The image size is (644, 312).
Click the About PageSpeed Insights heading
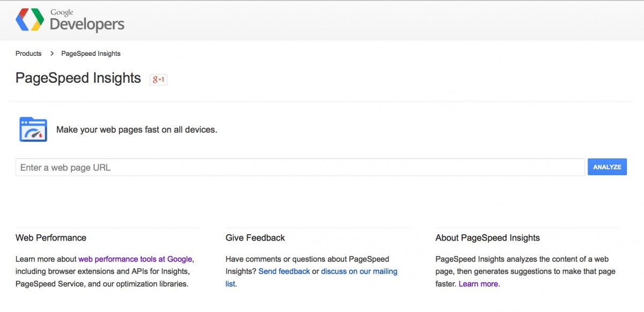(x=488, y=238)
